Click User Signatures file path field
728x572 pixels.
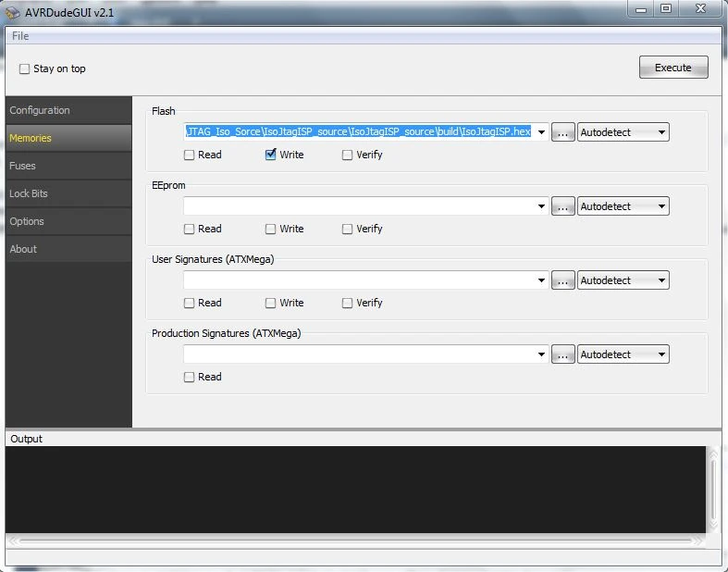(x=360, y=280)
